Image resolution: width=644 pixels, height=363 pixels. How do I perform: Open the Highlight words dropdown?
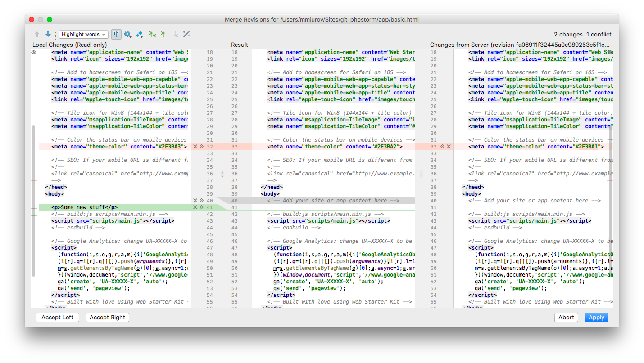coord(83,34)
